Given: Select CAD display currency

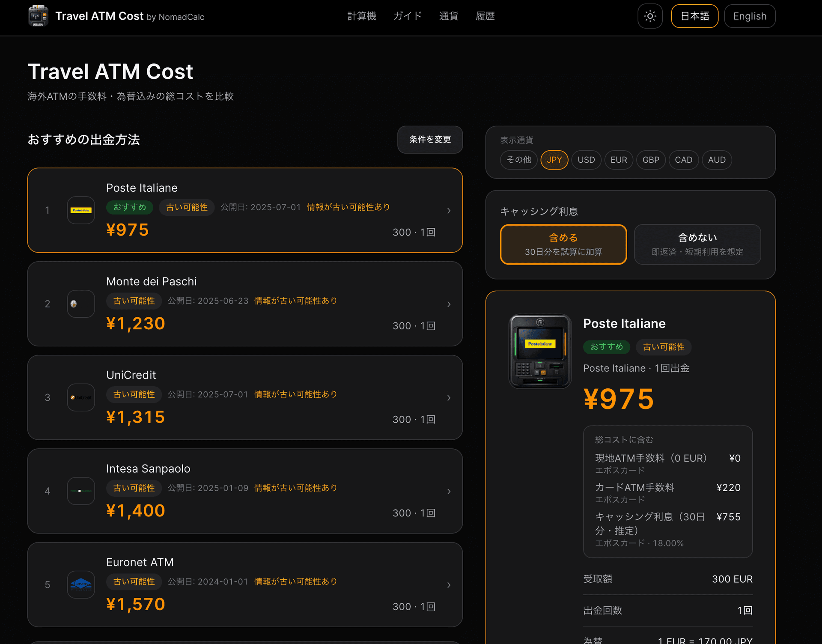Looking at the screenshot, I should [683, 160].
